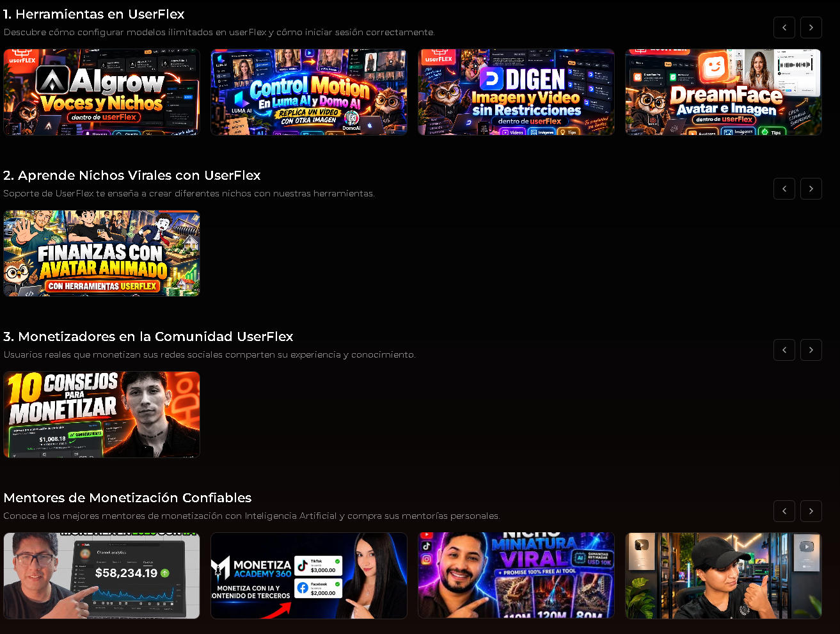Click heading '1. Herramientas en UserFlex'

tap(94, 14)
